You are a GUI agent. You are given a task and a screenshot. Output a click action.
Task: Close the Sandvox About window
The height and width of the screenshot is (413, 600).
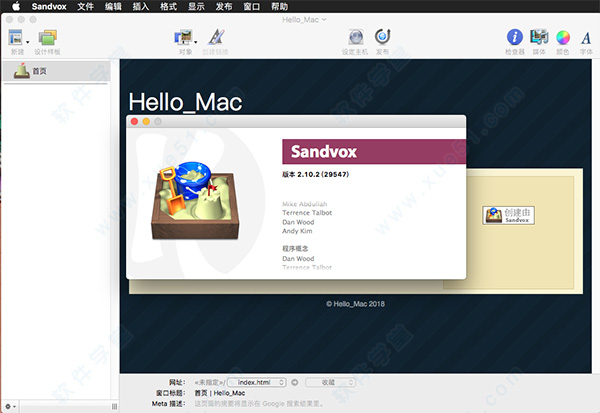click(134, 121)
